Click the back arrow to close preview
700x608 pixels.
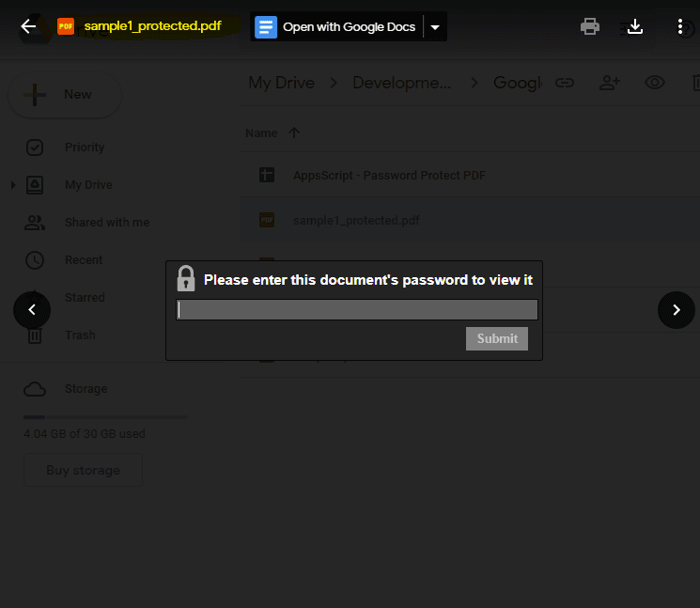click(x=28, y=26)
